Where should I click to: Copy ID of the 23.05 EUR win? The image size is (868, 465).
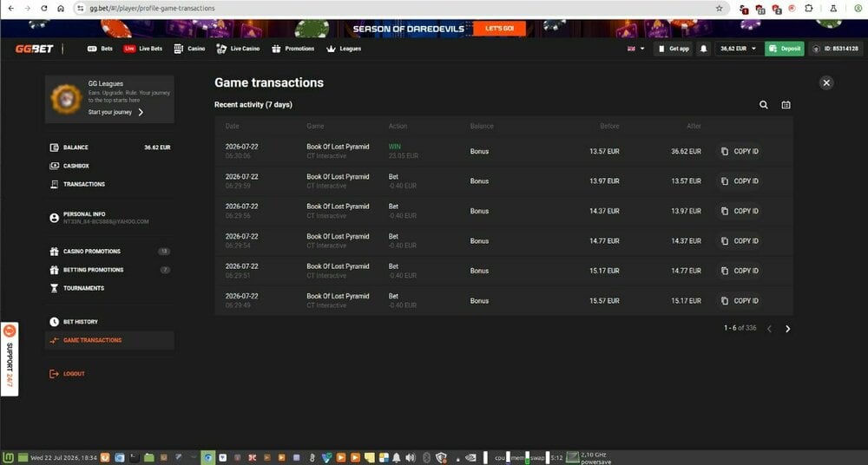(740, 151)
